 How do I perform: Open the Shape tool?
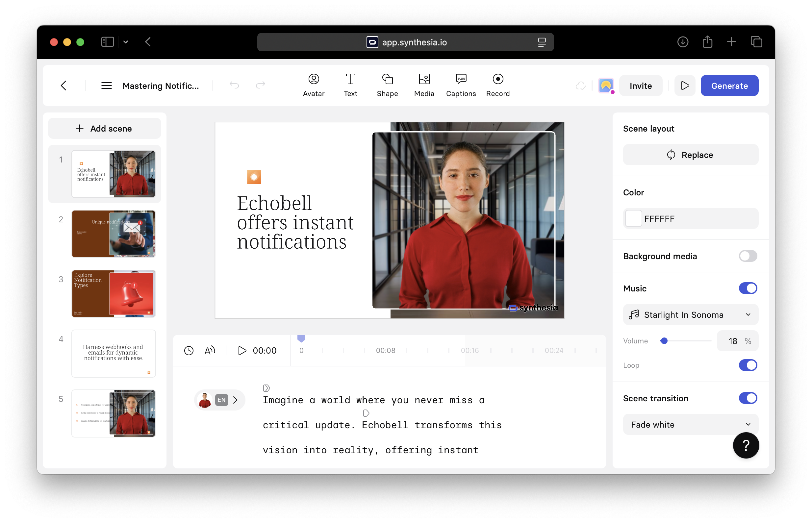(x=387, y=85)
